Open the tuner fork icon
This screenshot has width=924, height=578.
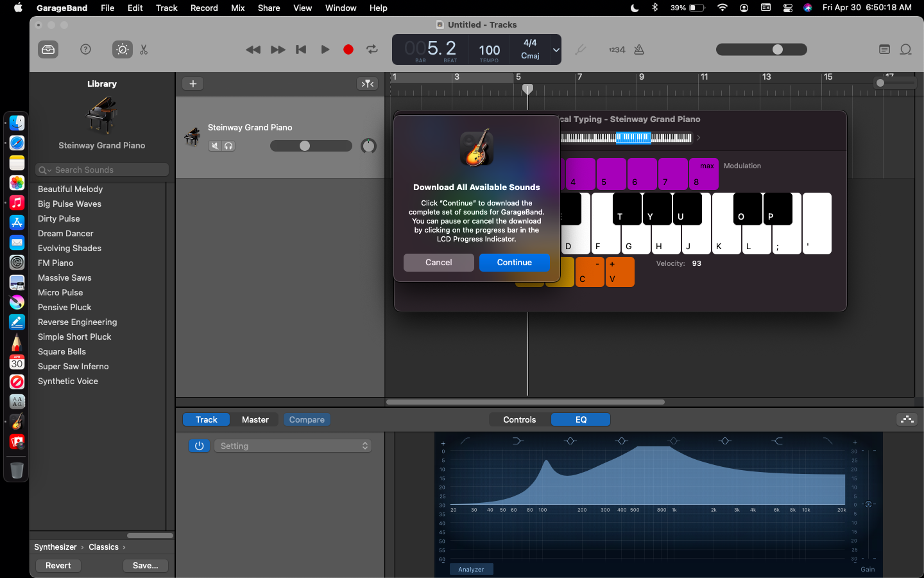(x=580, y=49)
